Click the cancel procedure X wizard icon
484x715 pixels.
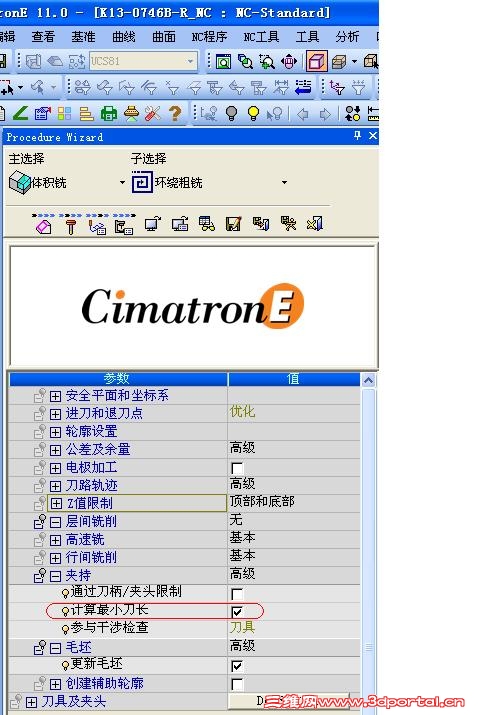(x=315, y=224)
